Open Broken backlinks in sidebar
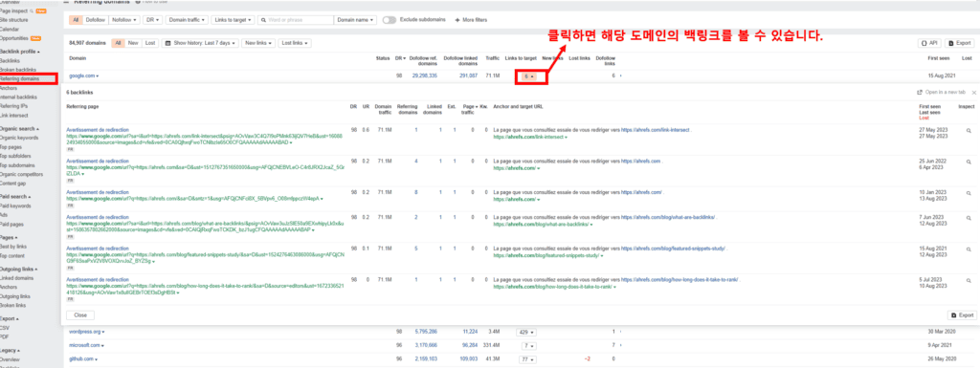 pos(18,70)
